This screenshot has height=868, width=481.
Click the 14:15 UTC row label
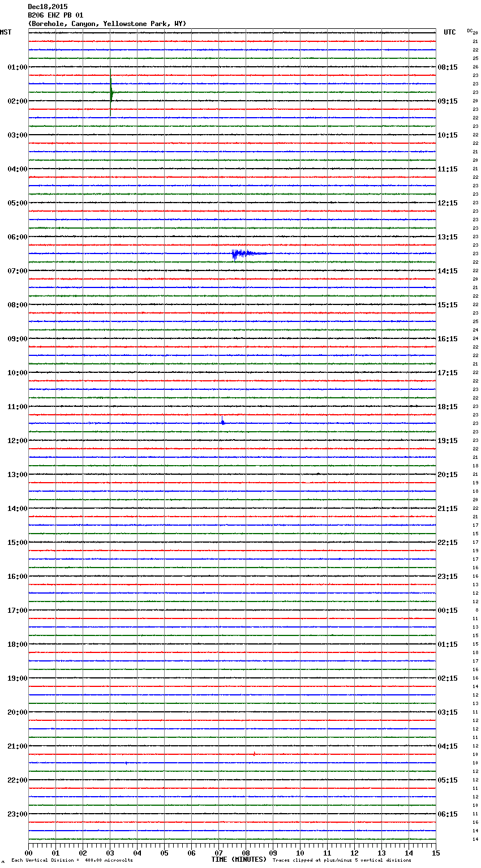click(x=448, y=271)
